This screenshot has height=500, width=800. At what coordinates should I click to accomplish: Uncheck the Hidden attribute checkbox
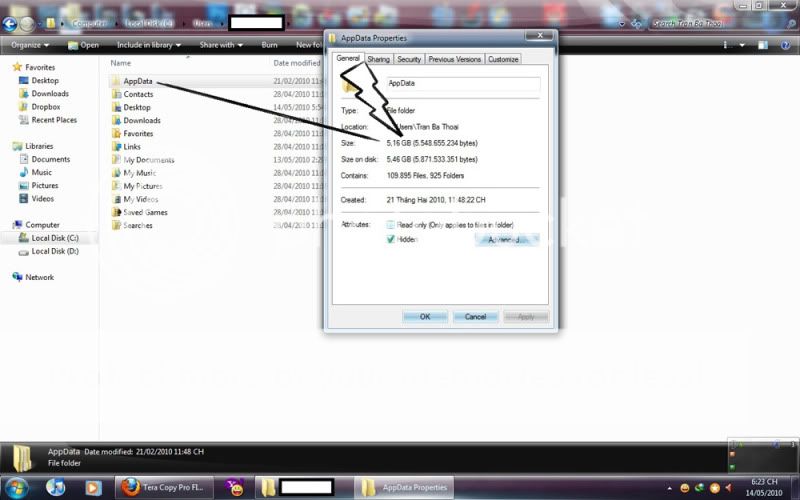(x=391, y=240)
